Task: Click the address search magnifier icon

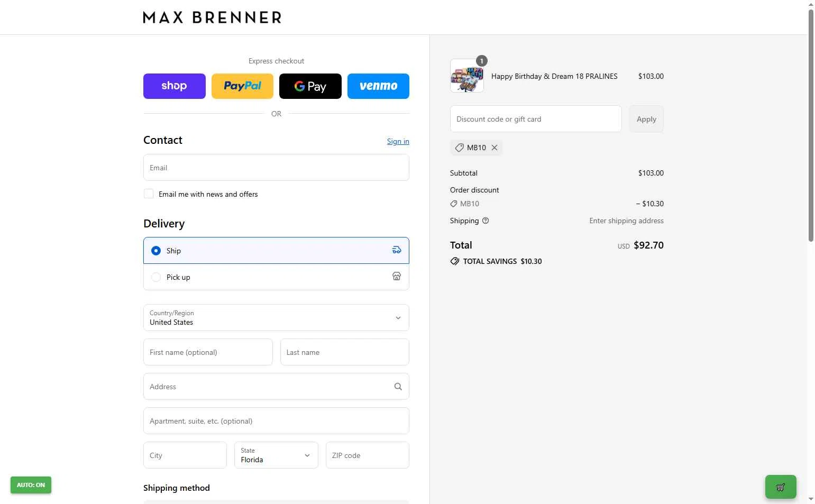Action: pos(398,387)
